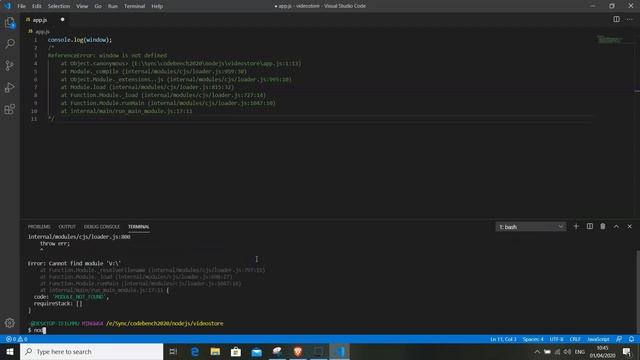
Task: Open Microsoft Store from taskbar
Action: click(x=236, y=351)
